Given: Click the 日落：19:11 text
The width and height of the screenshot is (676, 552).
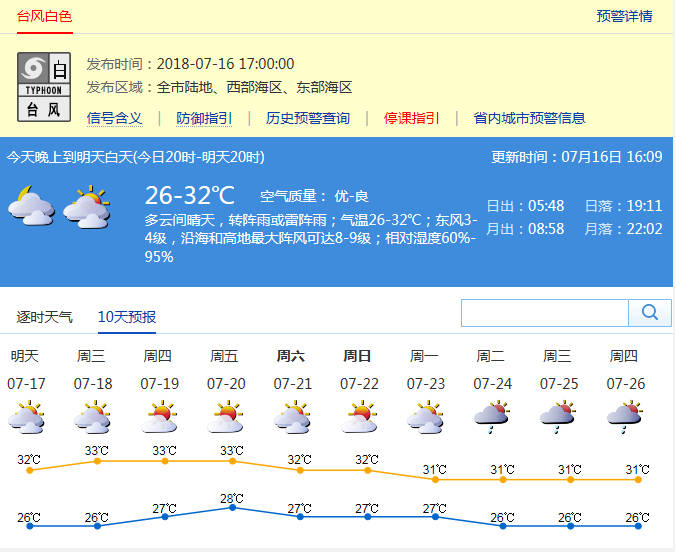Looking at the screenshot, I should 623,206.
